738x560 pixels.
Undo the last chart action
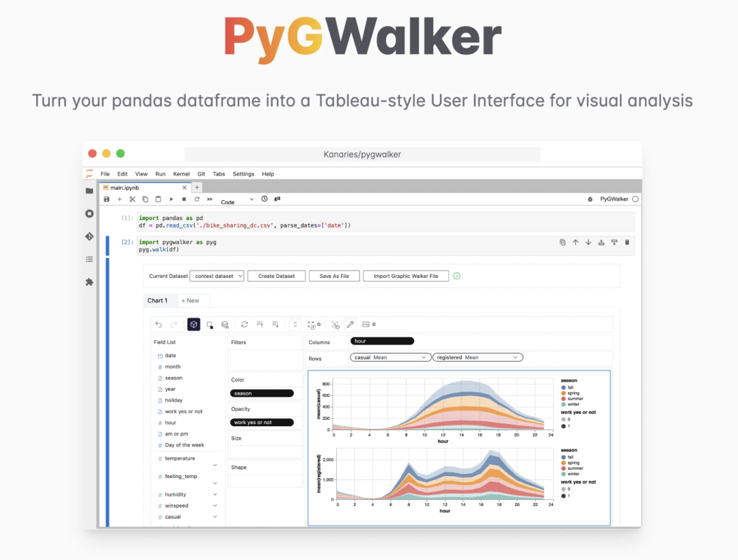pos(159,324)
